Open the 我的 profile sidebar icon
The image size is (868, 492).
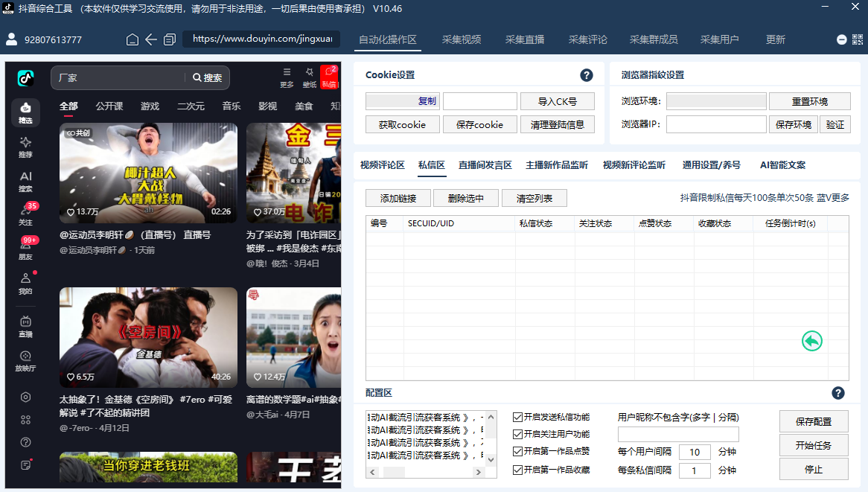(25, 284)
